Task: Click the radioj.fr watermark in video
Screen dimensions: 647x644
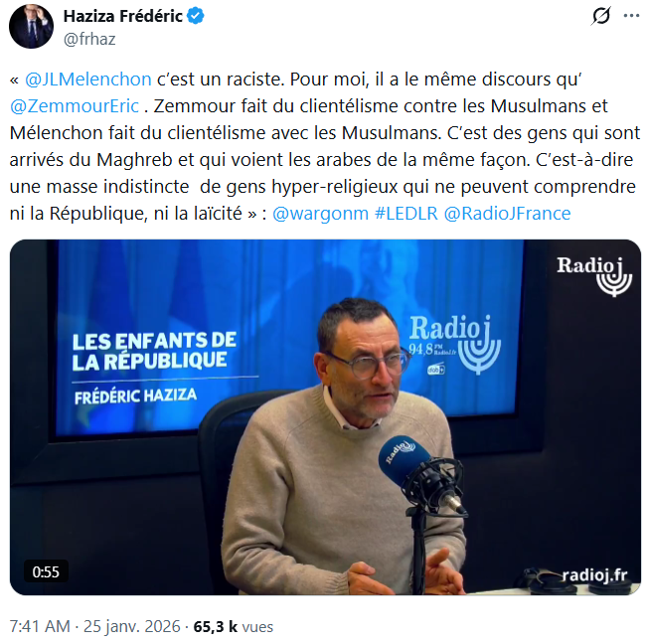Action: coord(594,574)
